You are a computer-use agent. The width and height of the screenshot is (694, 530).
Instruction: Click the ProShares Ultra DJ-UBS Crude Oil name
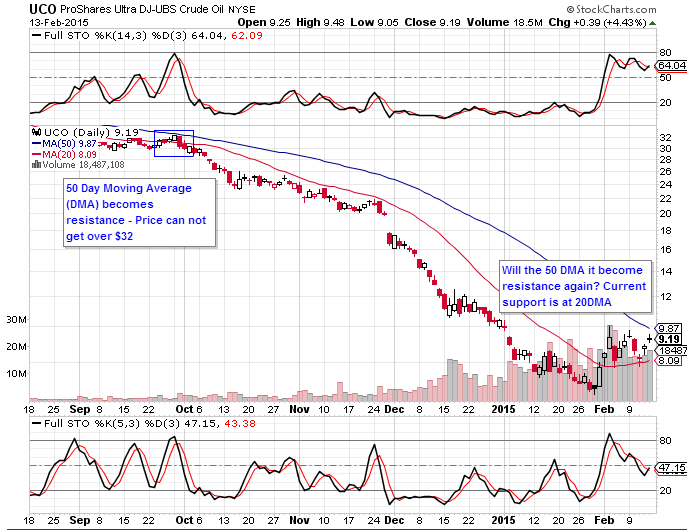tap(142, 9)
